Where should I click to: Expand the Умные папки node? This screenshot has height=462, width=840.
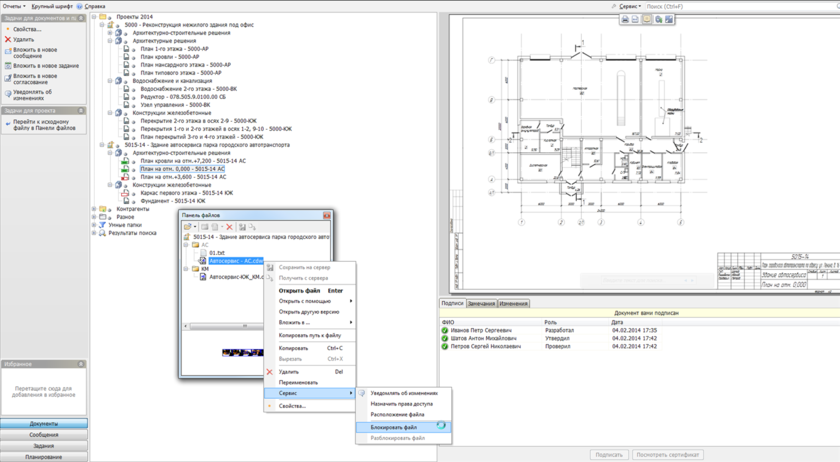[x=95, y=225]
